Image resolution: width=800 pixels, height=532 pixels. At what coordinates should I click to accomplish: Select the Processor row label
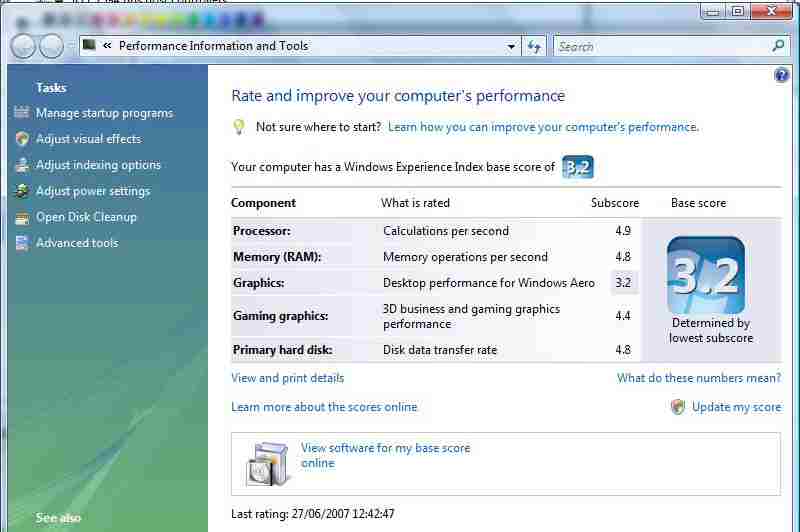point(262,231)
